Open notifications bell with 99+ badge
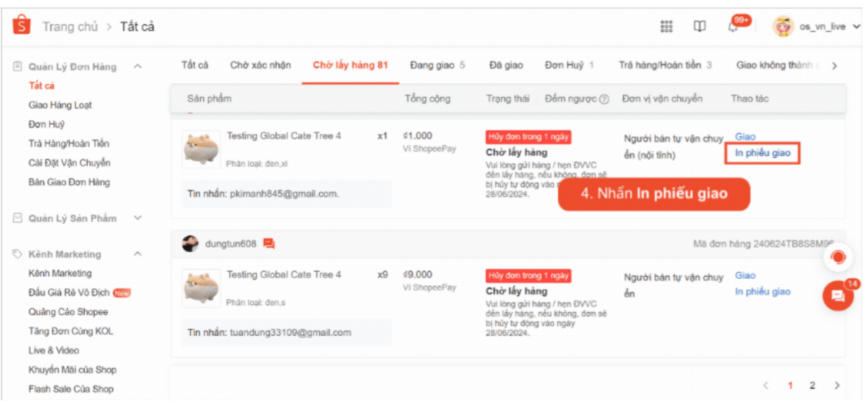This screenshot has width=868, height=404. (733, 27)
